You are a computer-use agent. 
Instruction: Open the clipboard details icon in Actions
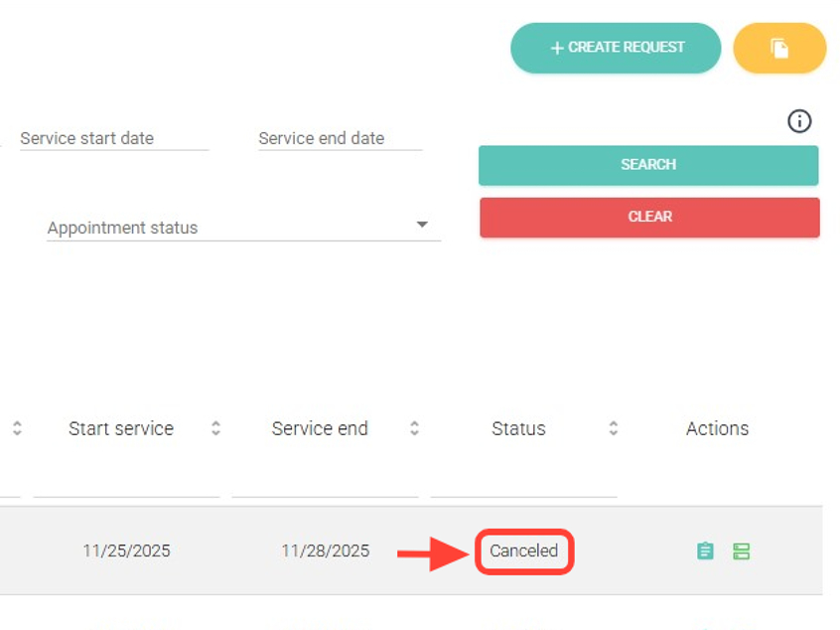tap(705, 551)
